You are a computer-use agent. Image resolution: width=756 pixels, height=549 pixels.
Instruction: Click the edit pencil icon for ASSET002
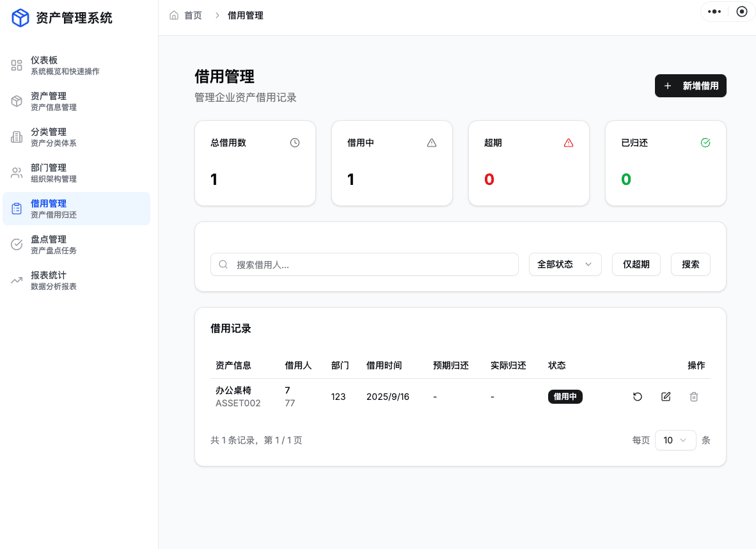tap(666, 397)
